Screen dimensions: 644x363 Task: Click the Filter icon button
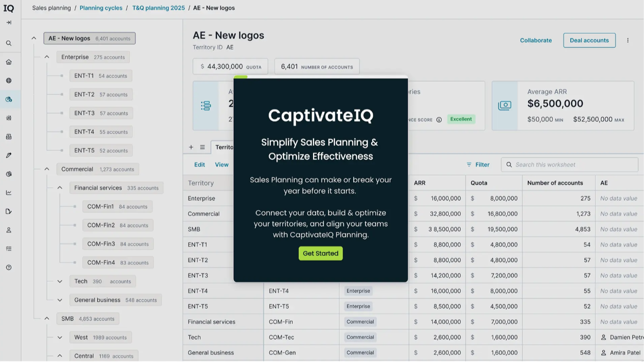click(478, 164)
